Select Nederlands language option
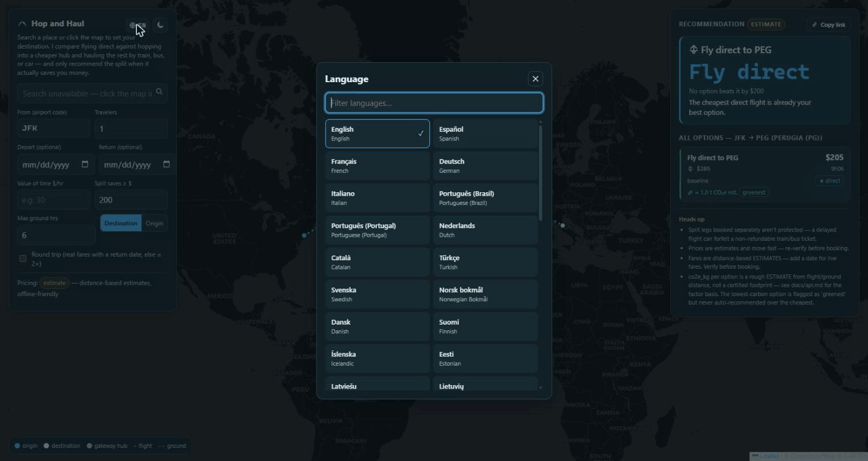The image size is (868, 461). (485, 230)
